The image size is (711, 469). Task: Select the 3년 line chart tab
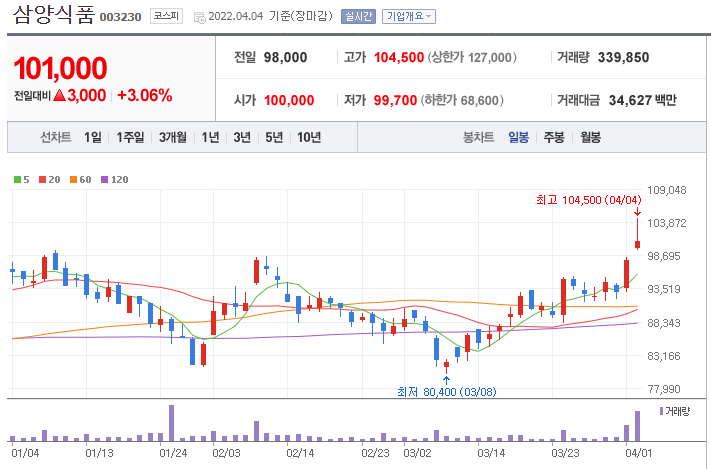tap(242, 137)
